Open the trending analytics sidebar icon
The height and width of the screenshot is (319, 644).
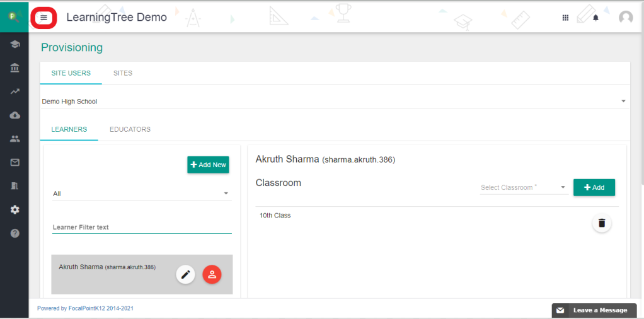14,91
